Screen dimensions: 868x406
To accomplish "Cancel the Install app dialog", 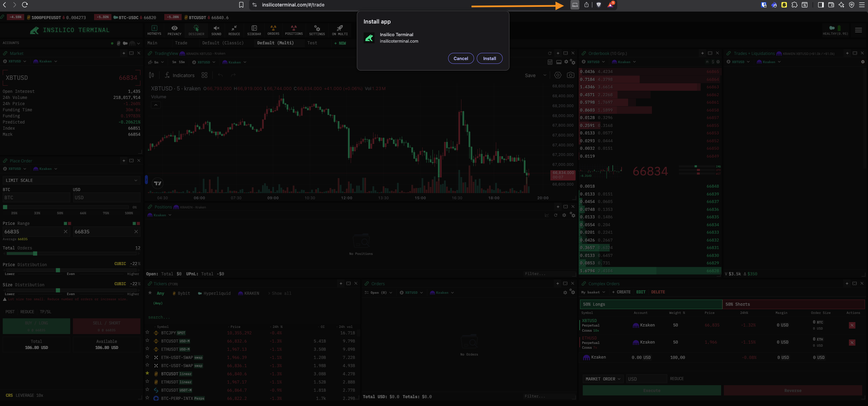I will 460,59.
